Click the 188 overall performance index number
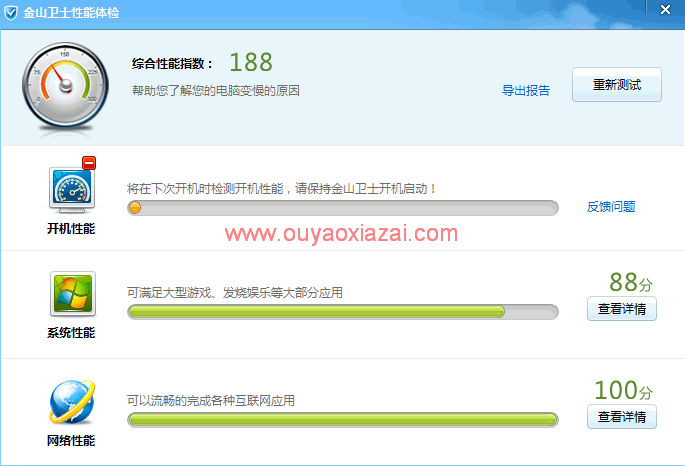The height and width of the screenshot is (466, 685). pos(251,62)
